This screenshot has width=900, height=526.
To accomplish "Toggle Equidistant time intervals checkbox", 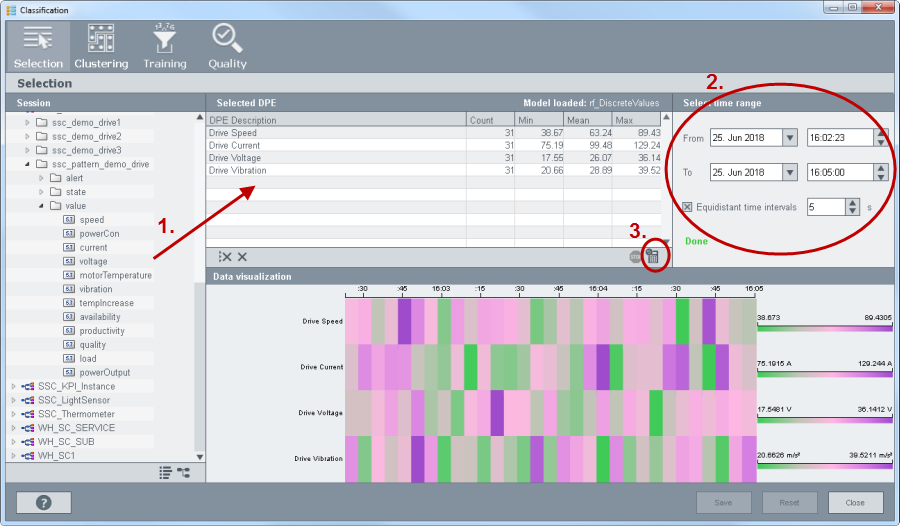I will [688, 207].
